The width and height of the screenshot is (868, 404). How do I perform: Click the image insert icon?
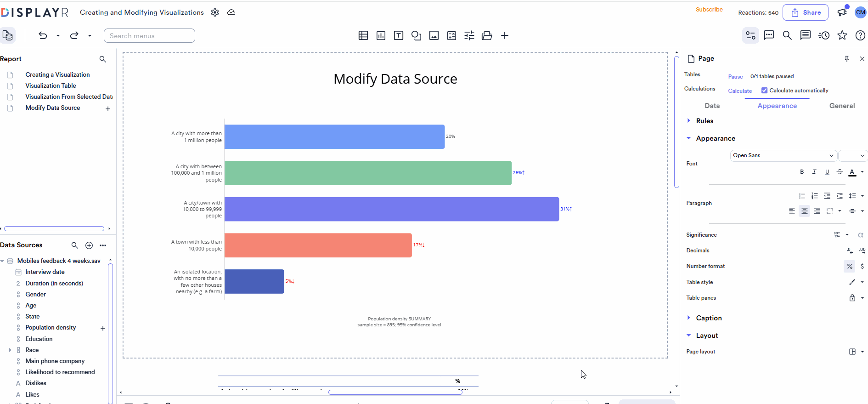pos(434,36)
